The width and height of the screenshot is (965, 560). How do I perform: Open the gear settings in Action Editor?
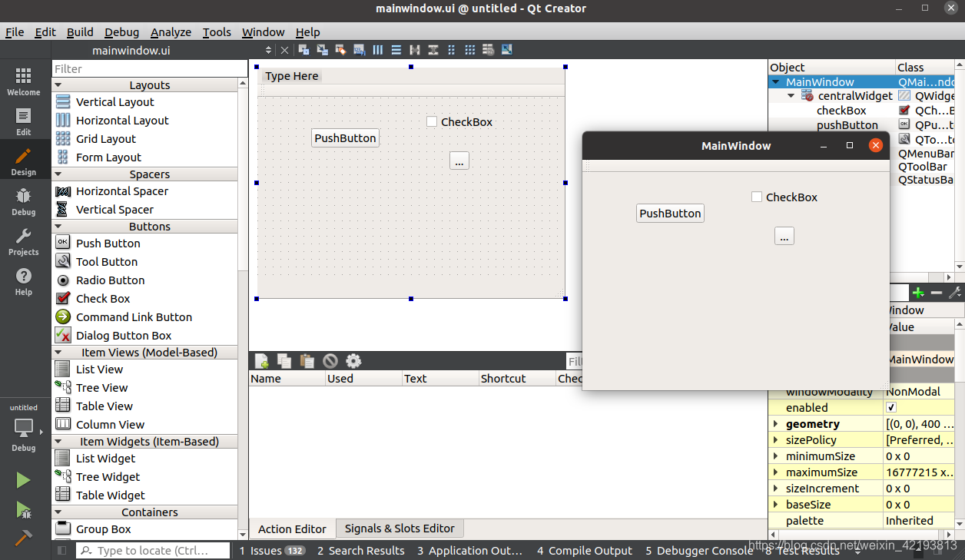coord(353,361)
